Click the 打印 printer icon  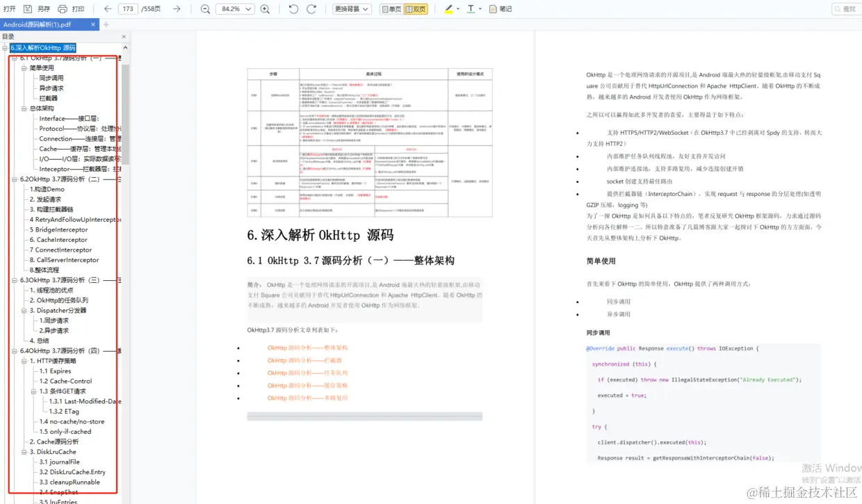point(63,9)
